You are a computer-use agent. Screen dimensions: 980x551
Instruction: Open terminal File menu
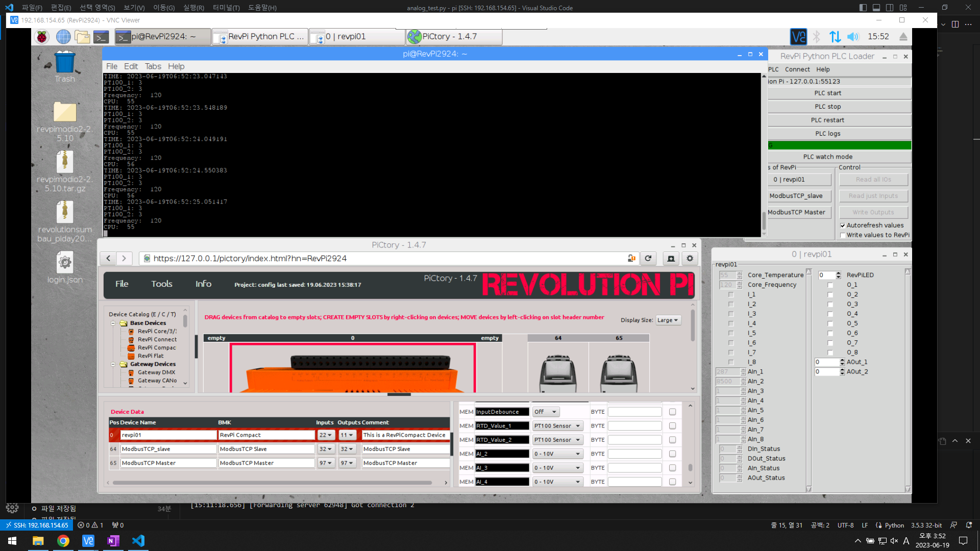pos(112,66)
